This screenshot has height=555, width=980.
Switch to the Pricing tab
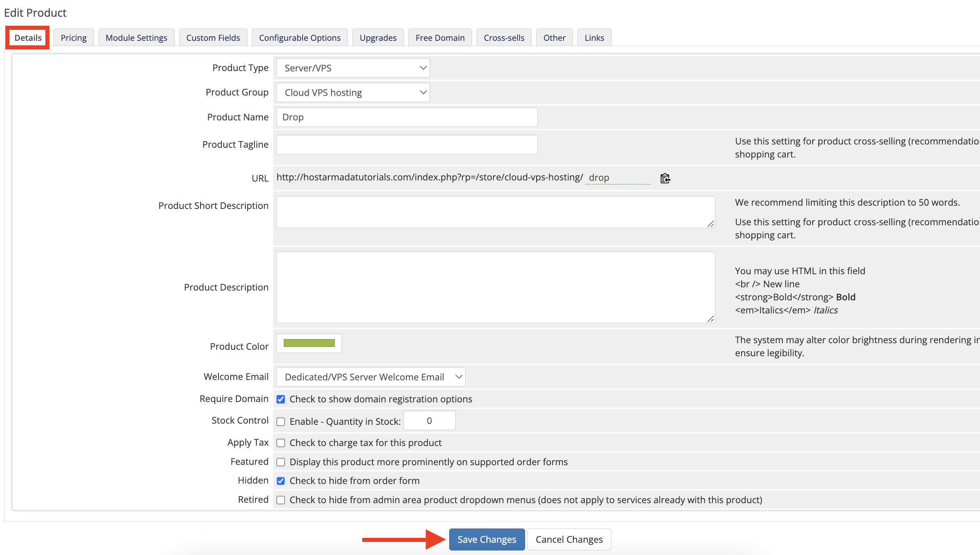pos(73,38)
